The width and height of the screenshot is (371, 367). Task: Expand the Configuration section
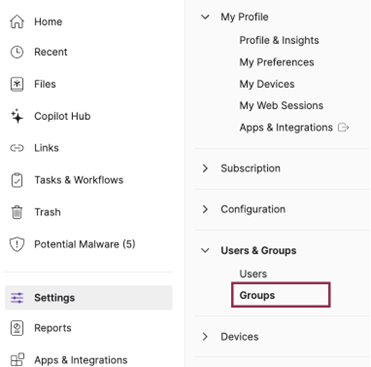coord(205,209)
